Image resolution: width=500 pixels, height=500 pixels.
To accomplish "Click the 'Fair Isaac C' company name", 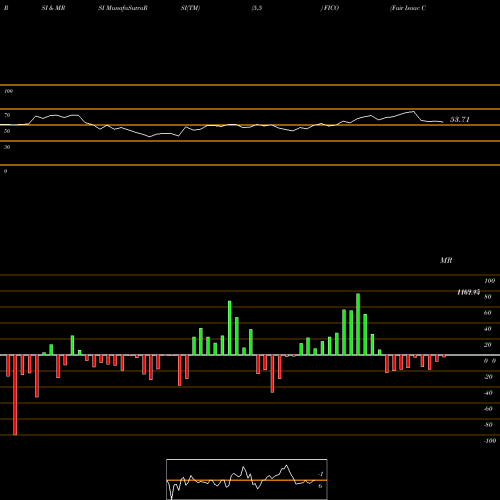I will pos(408,8).
